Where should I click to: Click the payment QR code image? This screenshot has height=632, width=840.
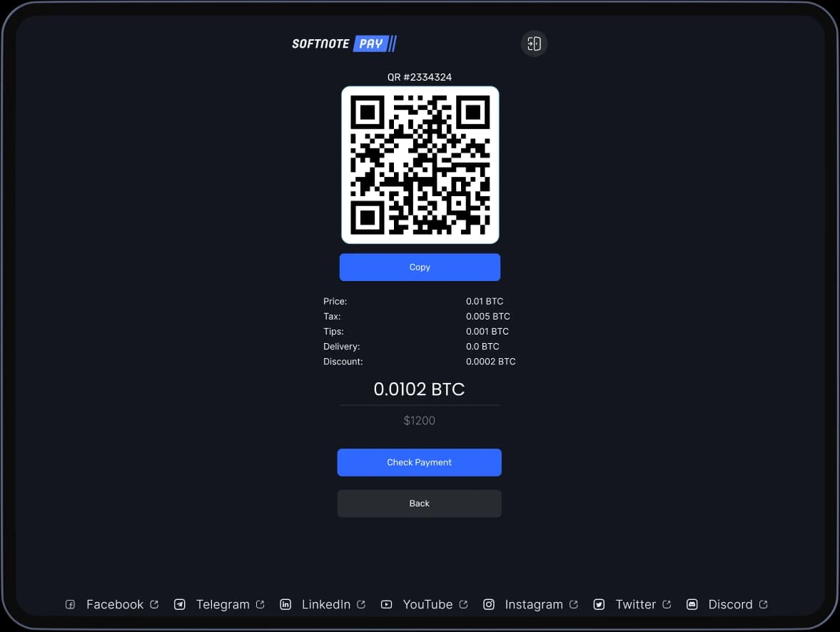pos(420,165)
